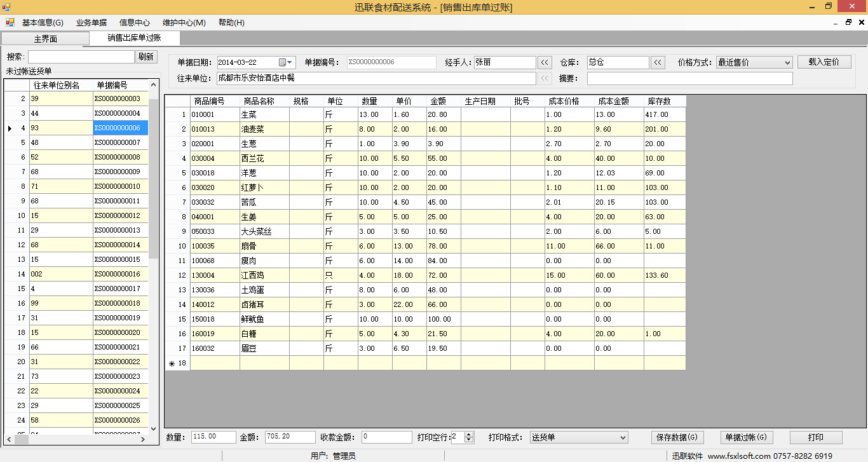Click the lookup button next to 仓库
The width and height of the screenshot is (868, 462).
(x=658, y=62)
